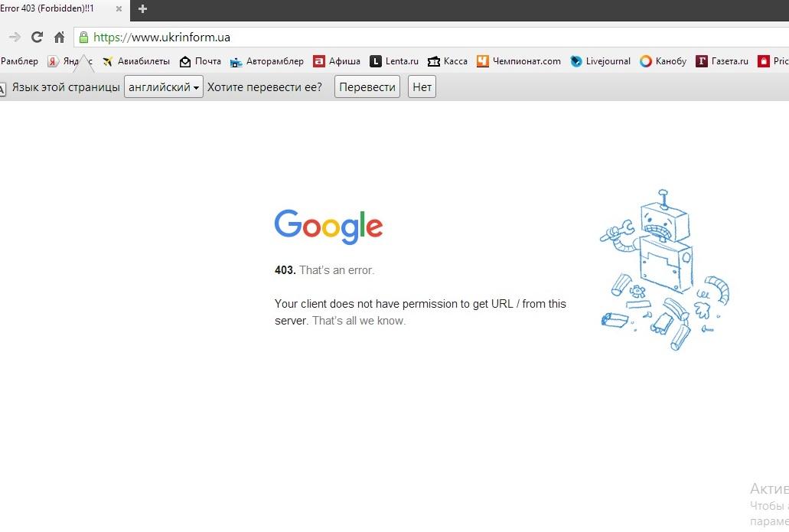This screenshot has height=532, width=789.
Task: Open the Чемпионат.com bookmark
Action: [519, 61]
